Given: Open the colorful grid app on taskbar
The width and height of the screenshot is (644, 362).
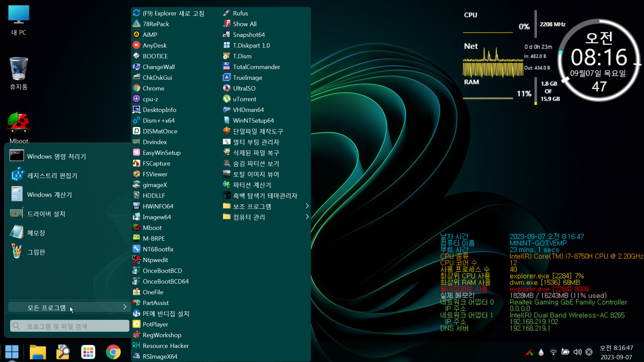Looking at the screenshot, I should (x=88, y=352).
